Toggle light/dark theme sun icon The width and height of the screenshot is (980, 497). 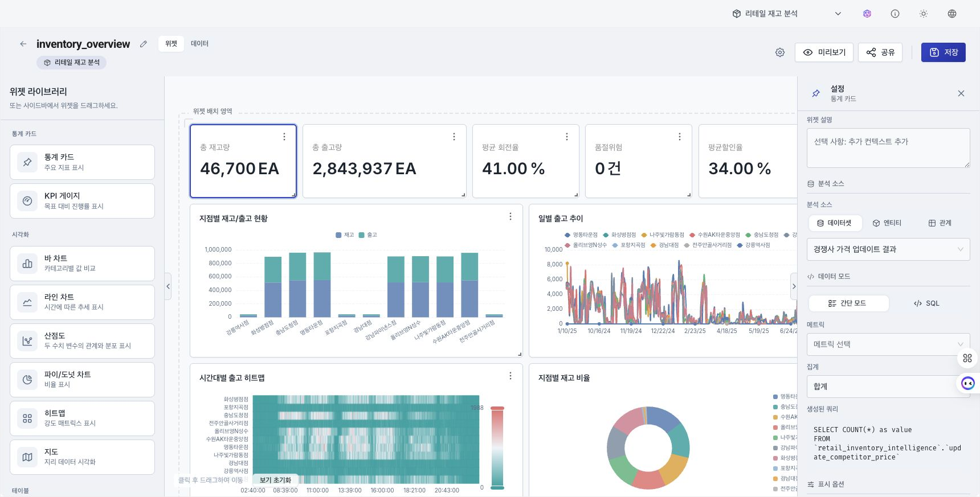[x=924, y=14]
